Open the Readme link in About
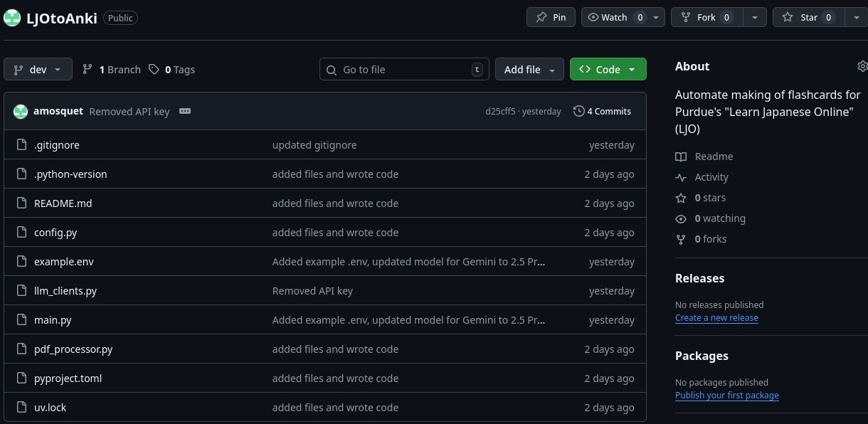 [x=714, y=157]
